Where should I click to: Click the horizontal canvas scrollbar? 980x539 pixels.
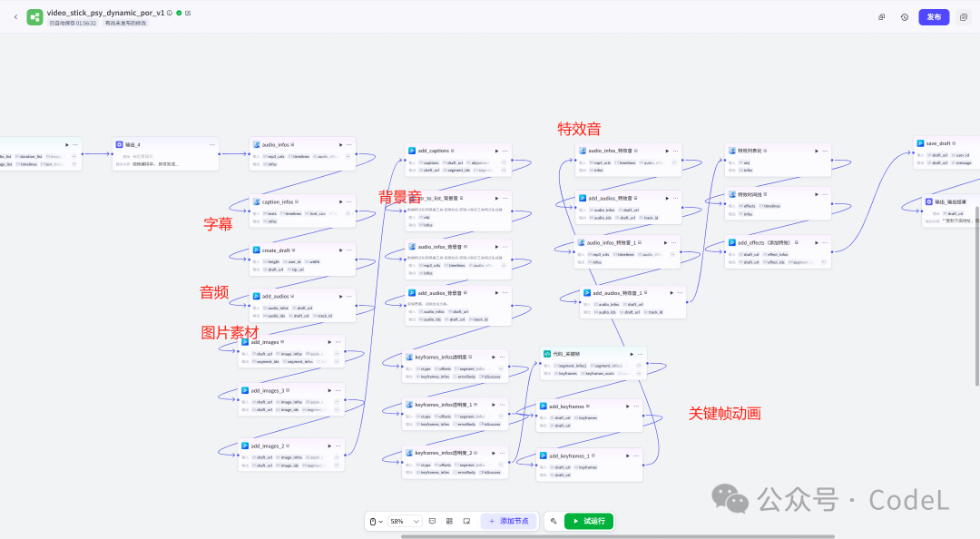pyautogui.click(x=618, y=536)
